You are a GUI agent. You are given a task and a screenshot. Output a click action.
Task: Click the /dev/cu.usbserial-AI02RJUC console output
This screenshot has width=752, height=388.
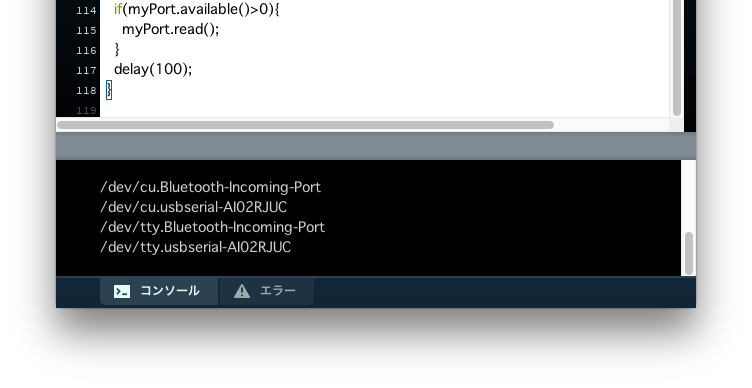[193, 207]
